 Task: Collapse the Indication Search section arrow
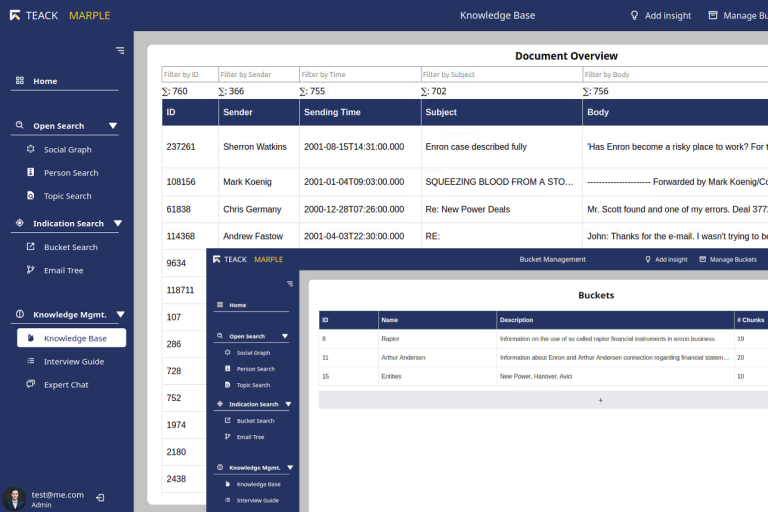(x=118, y=223)
